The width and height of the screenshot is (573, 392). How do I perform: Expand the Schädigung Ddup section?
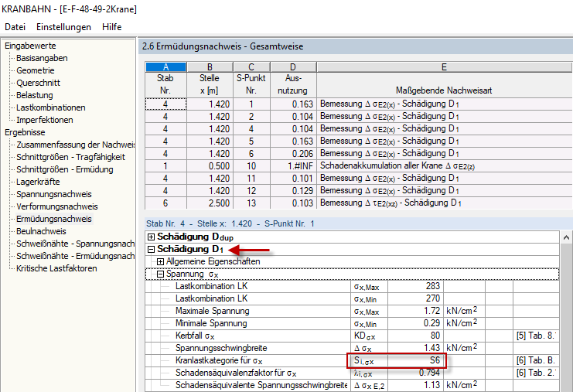[x=151, y=237]
